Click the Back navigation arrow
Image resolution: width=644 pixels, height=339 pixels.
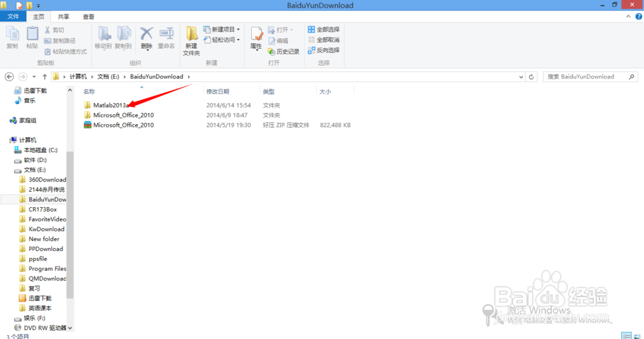pyautogui.click(x=9, y=77)
